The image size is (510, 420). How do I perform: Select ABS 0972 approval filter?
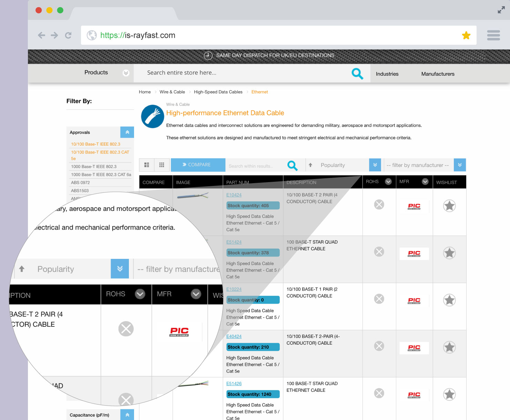(x=80, y=183)
